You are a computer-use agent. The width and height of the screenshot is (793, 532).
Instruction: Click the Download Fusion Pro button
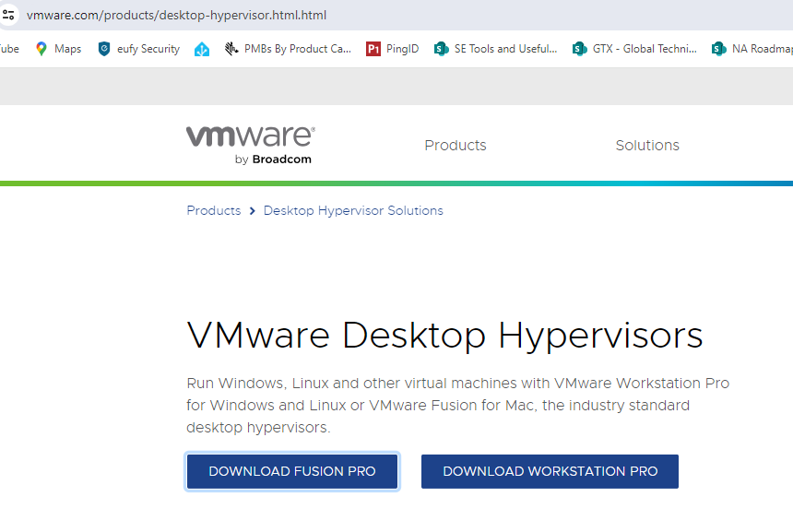point(292,471)
